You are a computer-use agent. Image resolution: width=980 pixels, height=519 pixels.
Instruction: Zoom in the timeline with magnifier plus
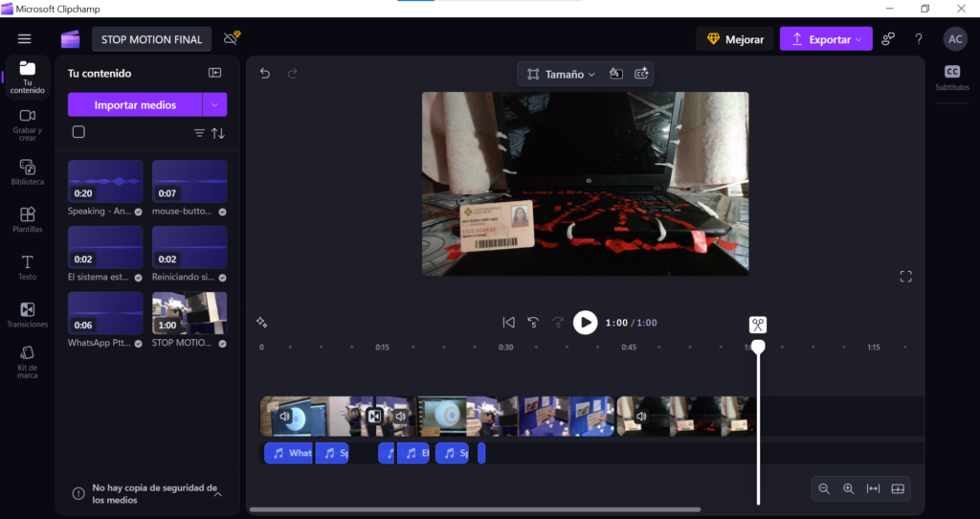848,488
